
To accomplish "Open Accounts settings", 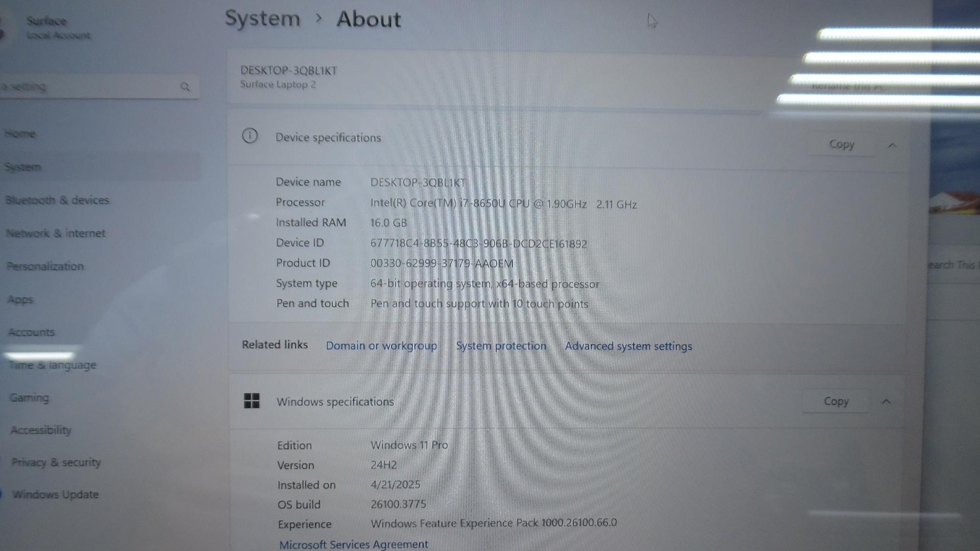I will 31,332.
